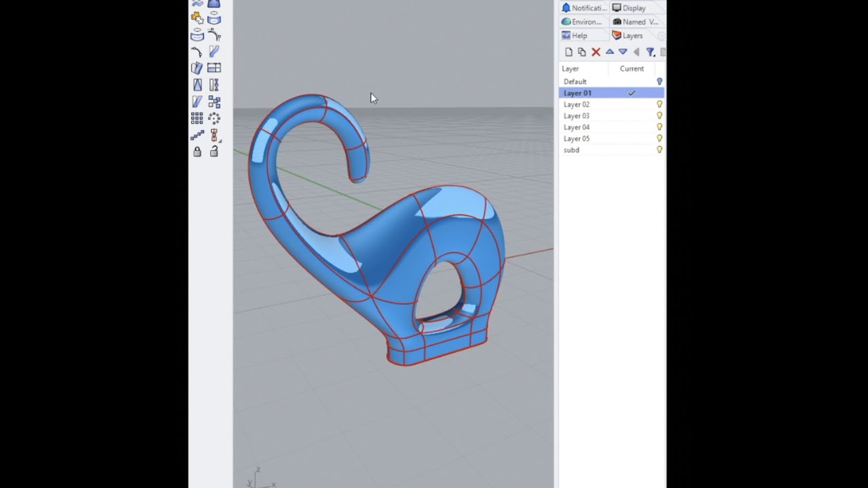Delete layer with the red X icon
The height and width of the screenshot is (488, 868).
(x=596, y=52)
